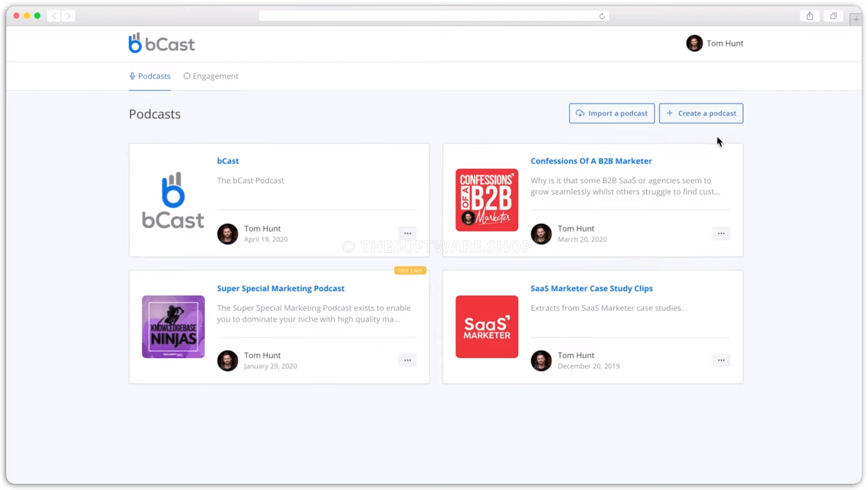
Task: Click the bCast logo in header
Action: tap(162, 43)
